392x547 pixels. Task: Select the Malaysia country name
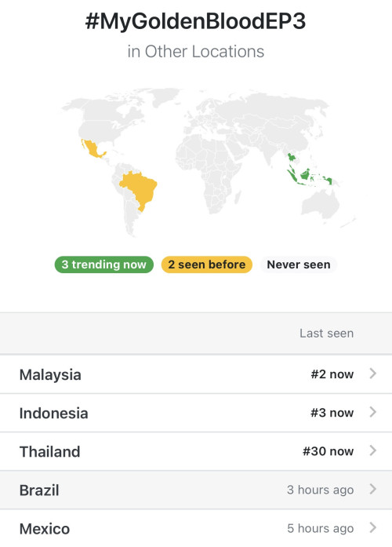[50, 375]
